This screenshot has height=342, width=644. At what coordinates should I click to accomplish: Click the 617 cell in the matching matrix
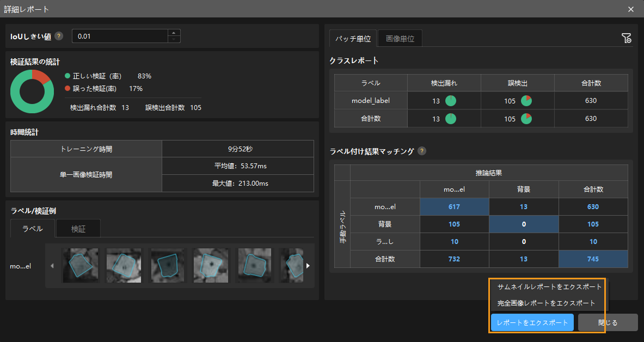tap(454, 207)
